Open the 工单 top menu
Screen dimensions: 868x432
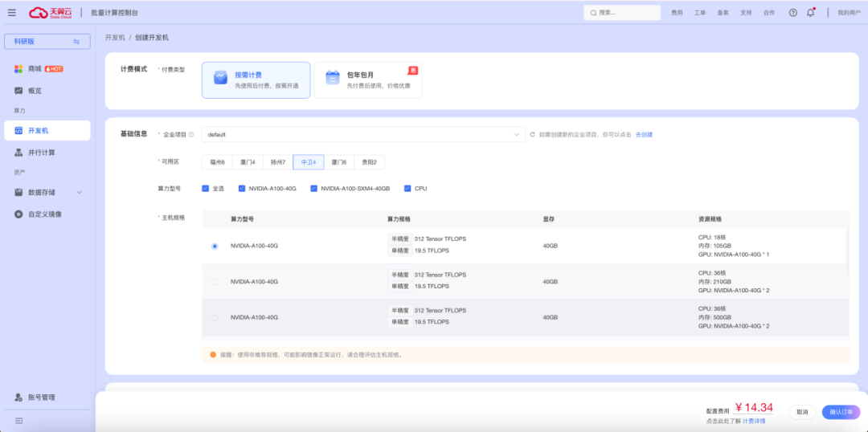700,12
